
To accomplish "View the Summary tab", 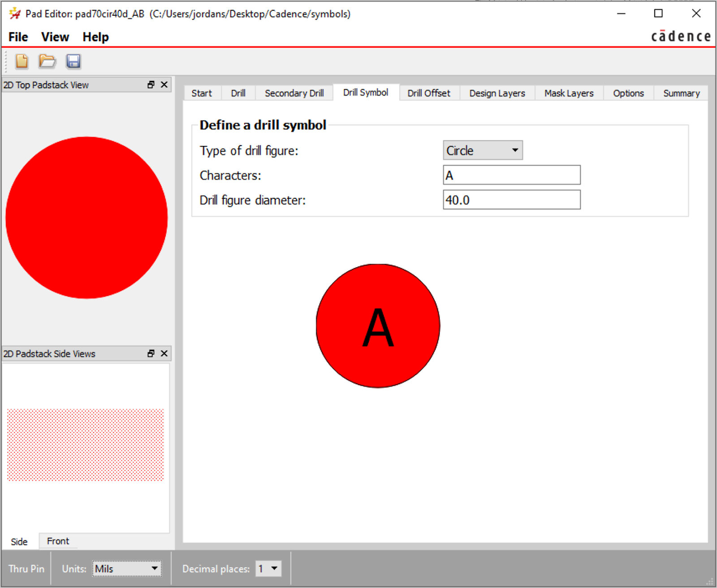I will coord(681,93).
